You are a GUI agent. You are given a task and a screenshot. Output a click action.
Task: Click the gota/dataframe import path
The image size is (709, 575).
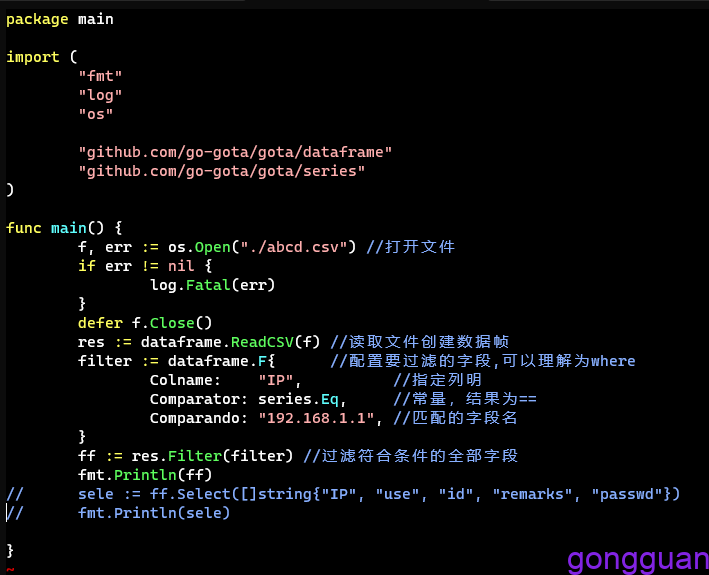tap(235, 152)
